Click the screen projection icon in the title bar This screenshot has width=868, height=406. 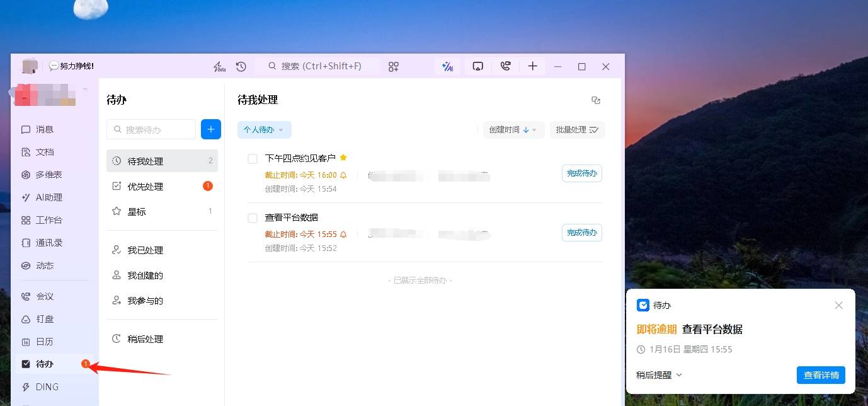coord(477,66)
